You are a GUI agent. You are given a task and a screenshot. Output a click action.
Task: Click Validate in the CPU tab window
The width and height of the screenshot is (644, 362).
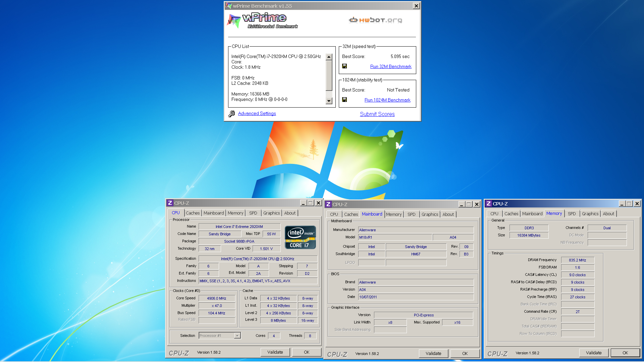(275, 352)
